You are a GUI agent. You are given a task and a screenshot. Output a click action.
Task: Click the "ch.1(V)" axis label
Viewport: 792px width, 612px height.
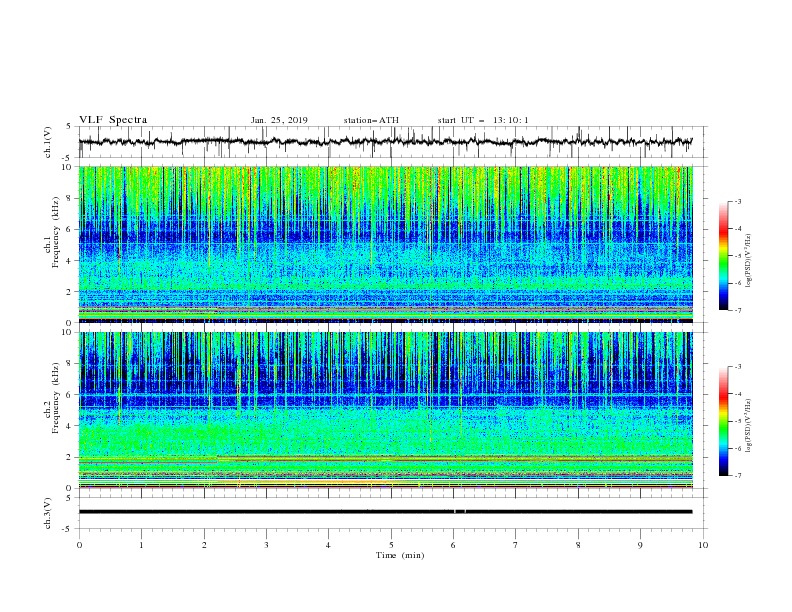[48, 142]
